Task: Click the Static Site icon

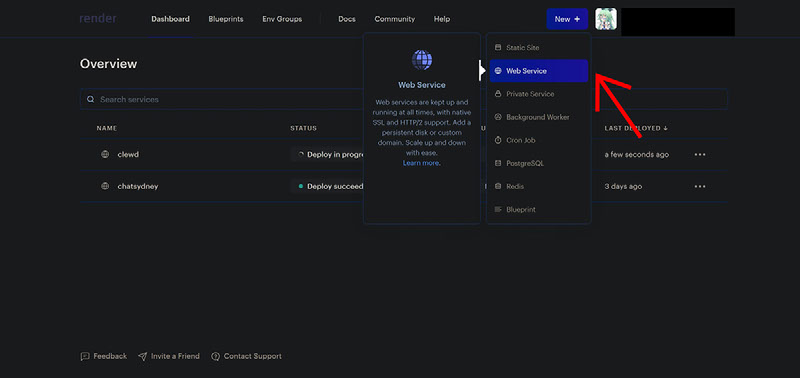Action: coord(498,47)
